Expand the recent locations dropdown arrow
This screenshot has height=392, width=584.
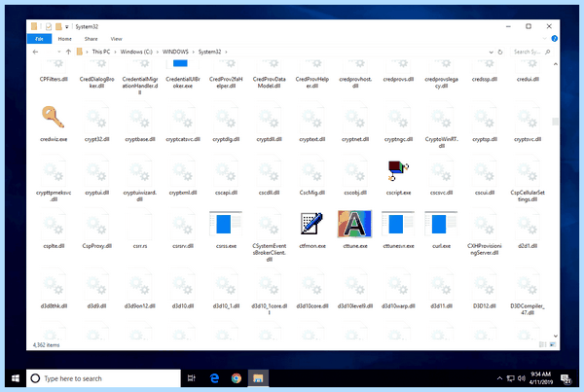coord(58,52)
